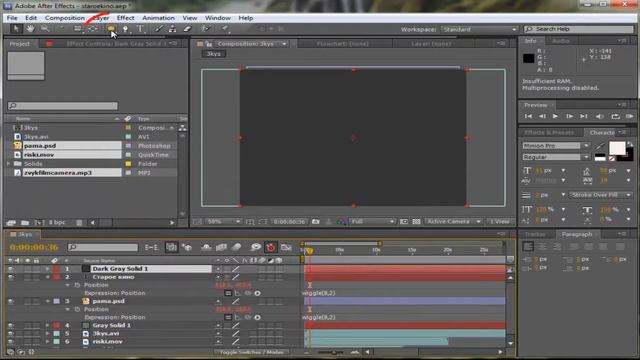Screen dimensions: 640x360
Task: Toggle Hide Shy Layers in timeline
Action: [x=206, y=247]
